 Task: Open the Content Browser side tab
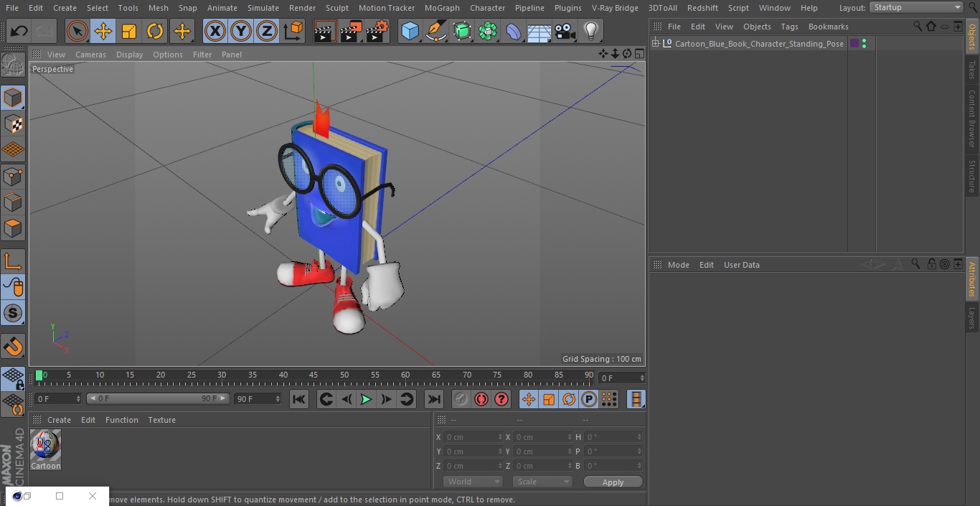point(972,118)
